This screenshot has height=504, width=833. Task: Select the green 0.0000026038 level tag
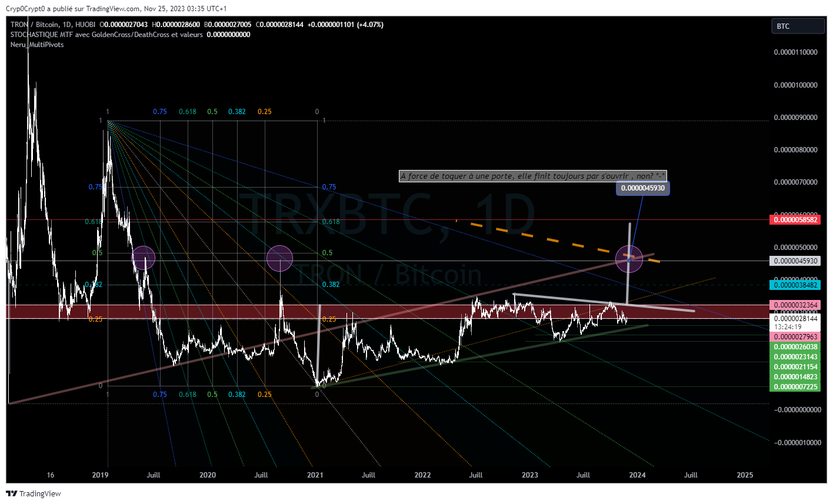pos(795,346)
